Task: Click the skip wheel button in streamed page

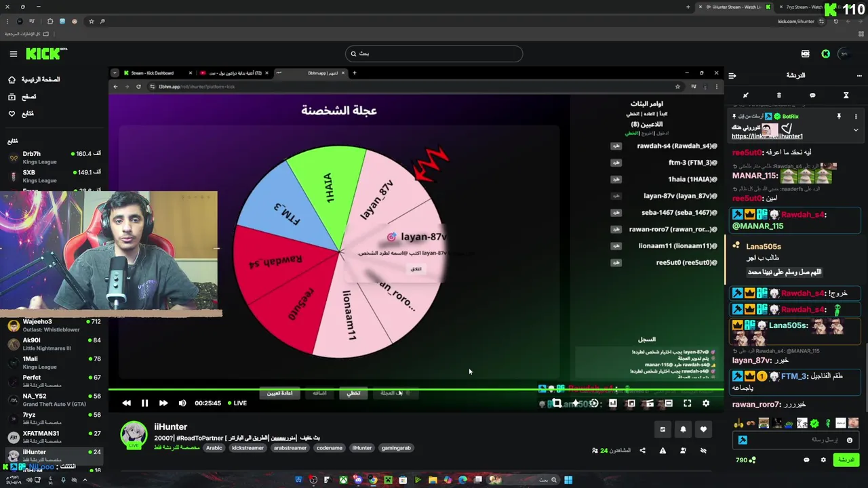Action: click(353, 393)
